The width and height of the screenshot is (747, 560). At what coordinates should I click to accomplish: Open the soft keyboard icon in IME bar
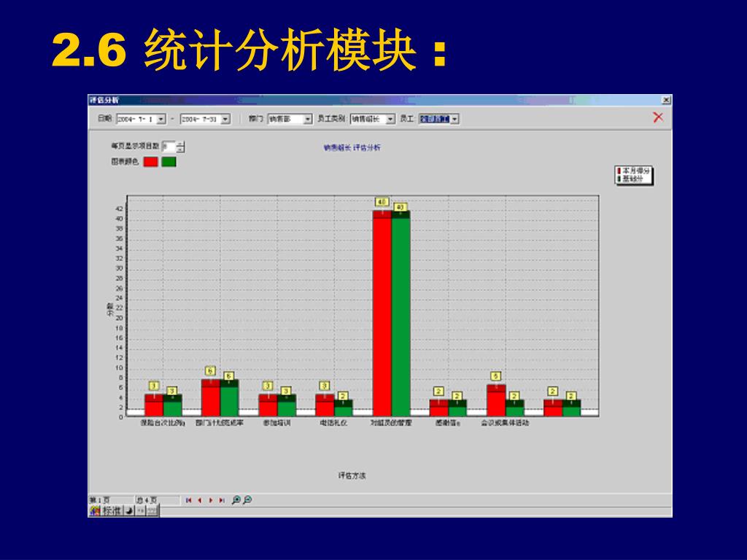click(152, 511)
